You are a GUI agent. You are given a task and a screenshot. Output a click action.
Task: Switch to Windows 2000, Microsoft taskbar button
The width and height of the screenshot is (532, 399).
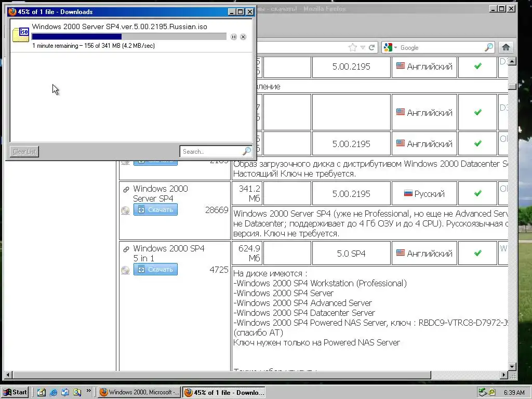click(x=139, y=392)
